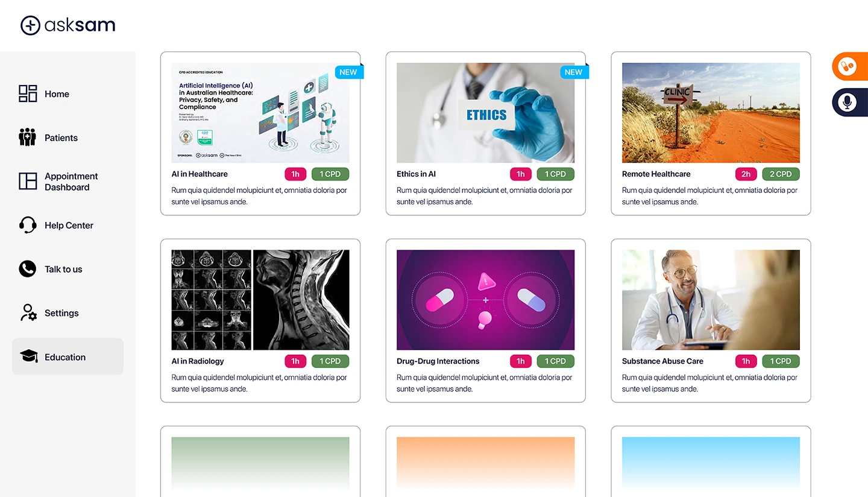Click the 2h duration badge
Screen dimensions: 868x497
[746, 174]
